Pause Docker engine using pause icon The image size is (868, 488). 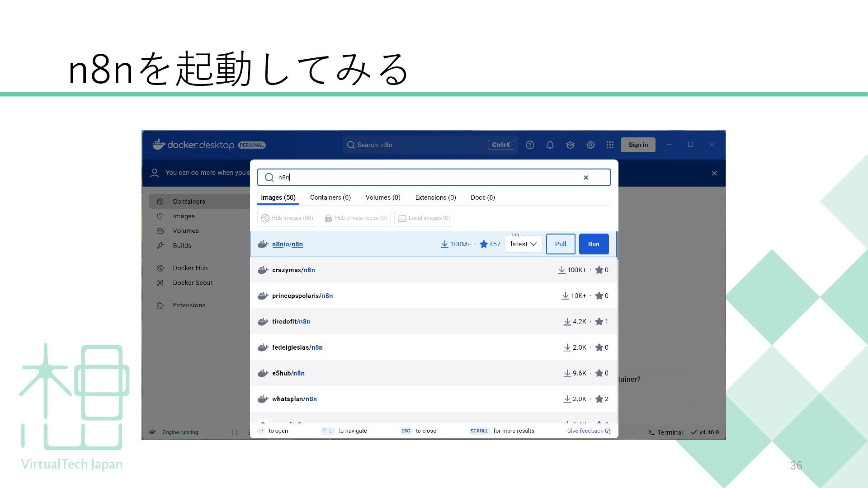point(235,432)
